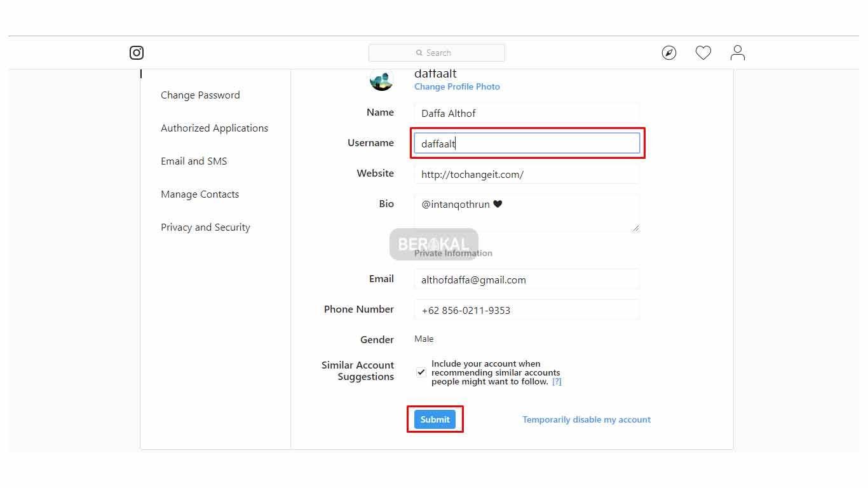Open the Explore compass icon
The width and height of the screenshot is (868, 488).
pos(669,53)
